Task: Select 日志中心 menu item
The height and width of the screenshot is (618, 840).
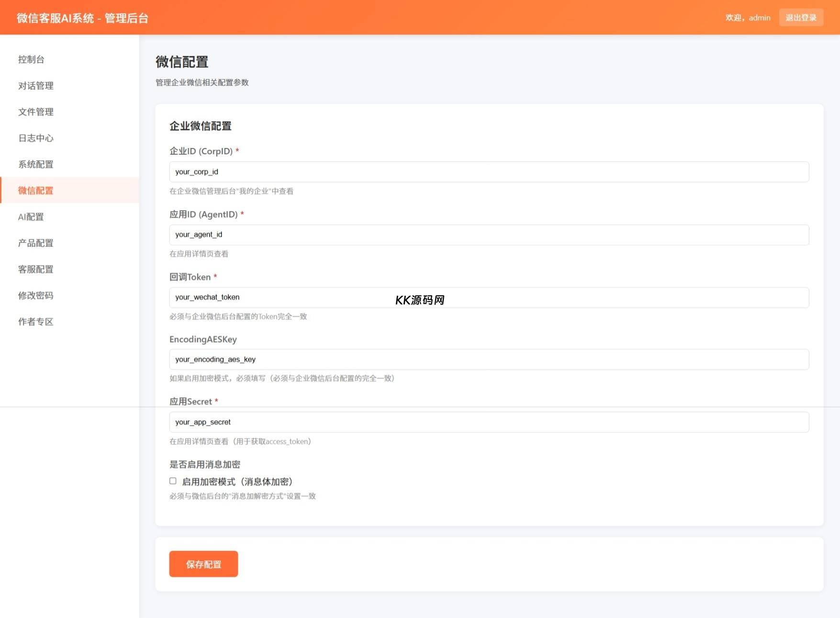Action: (x=35, y=138)
